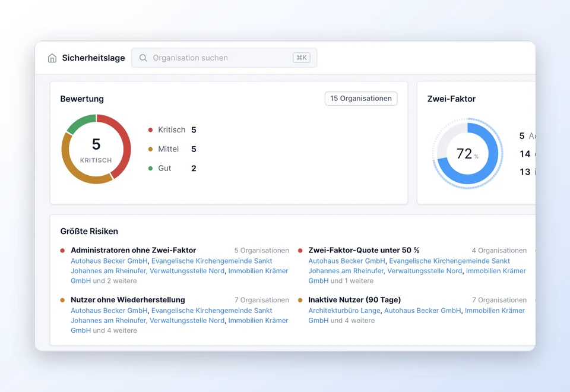Open the 15 Organisationen badge
This screenshot has width=570, height=392.
click(360, 99)
